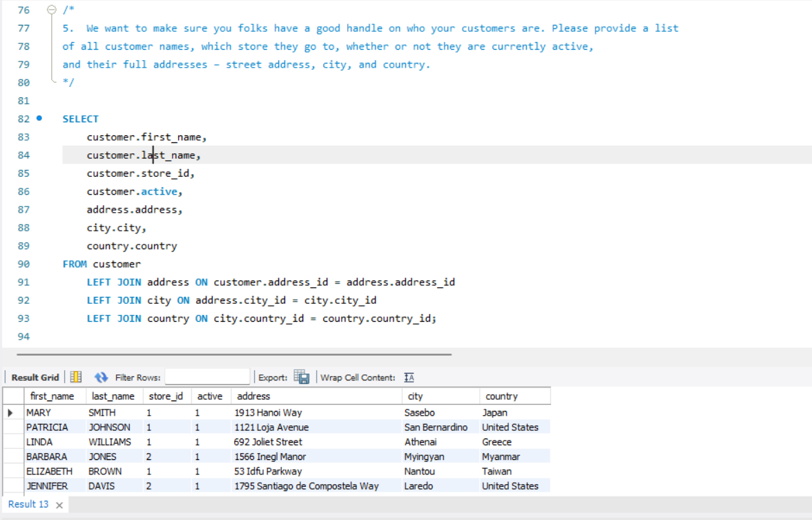The width and height of the screenshot is (812, 520).
Task: Click the active column header
Action: tap(211, 396)
